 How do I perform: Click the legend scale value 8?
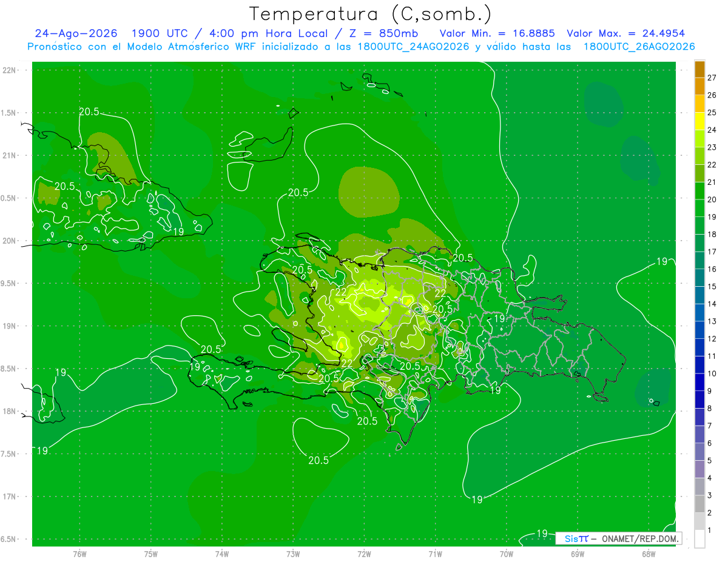pyautogui.click(x=710, y=408)
